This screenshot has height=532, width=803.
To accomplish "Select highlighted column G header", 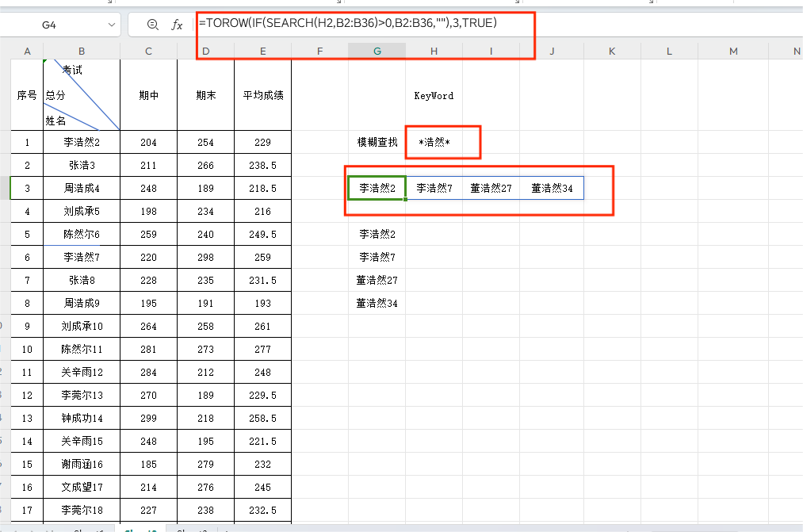I will point(377,52).
